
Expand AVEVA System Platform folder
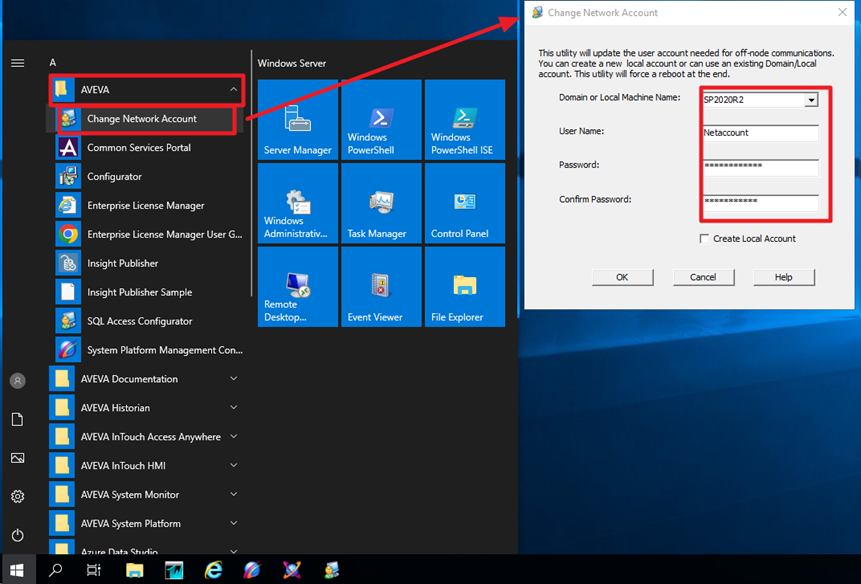click(x=146, y=524)
